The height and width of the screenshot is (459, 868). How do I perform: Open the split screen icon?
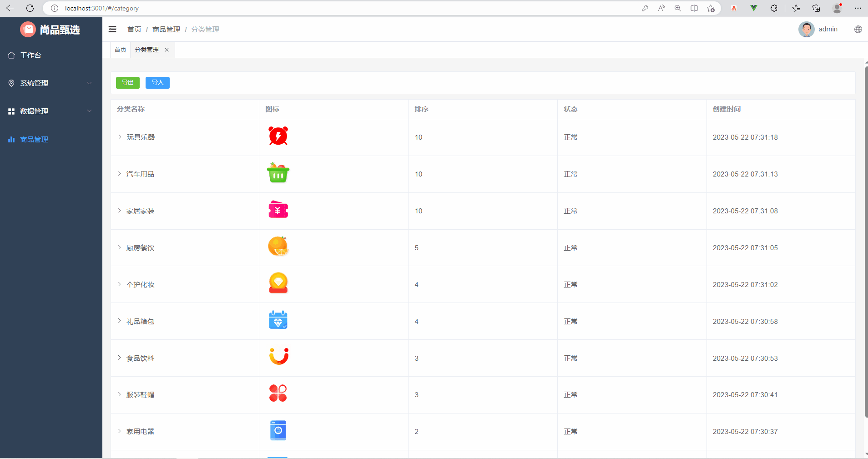(x=694, y=8)
